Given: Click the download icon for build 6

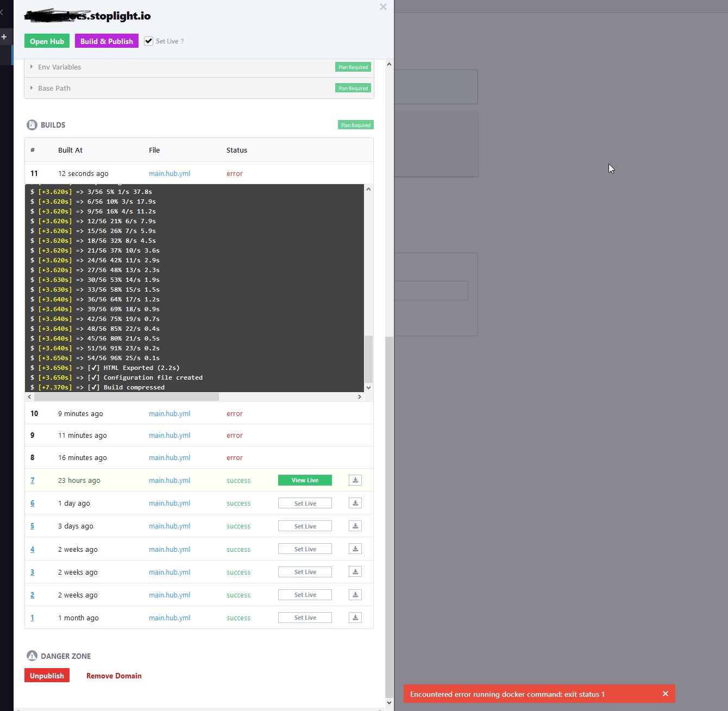Looking at the screenshot, I should coord(355,503).
